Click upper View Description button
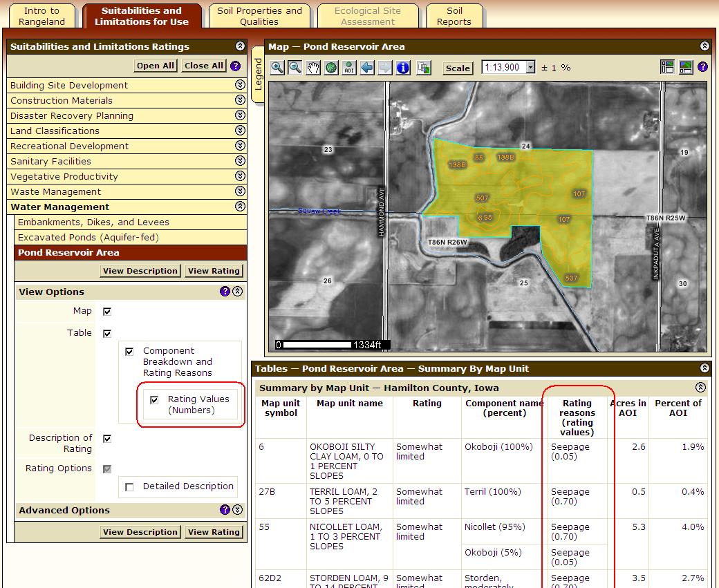 tap(140, 271)
